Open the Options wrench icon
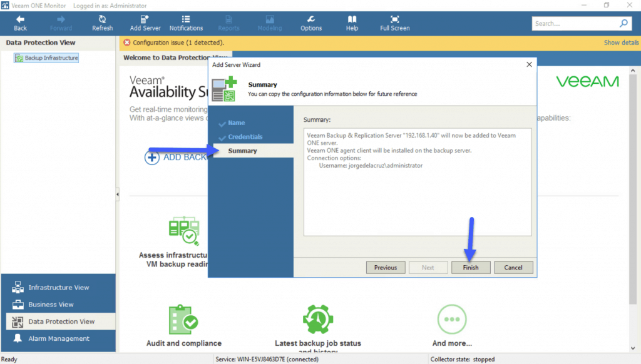The image size is (641, 364). [311, 20]
